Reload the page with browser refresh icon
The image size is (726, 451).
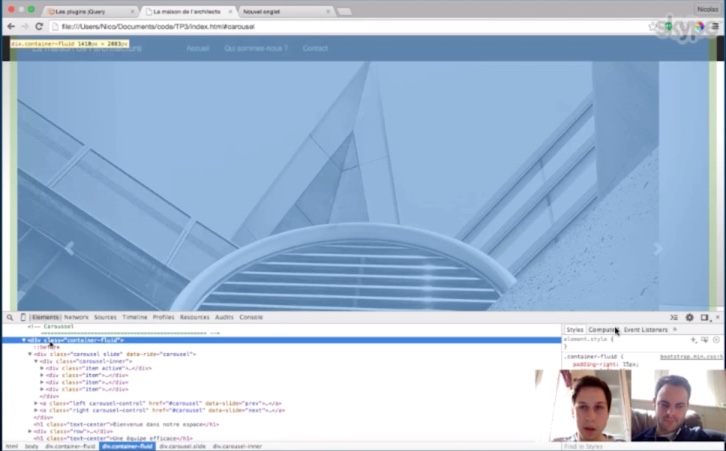pos(39,26)
